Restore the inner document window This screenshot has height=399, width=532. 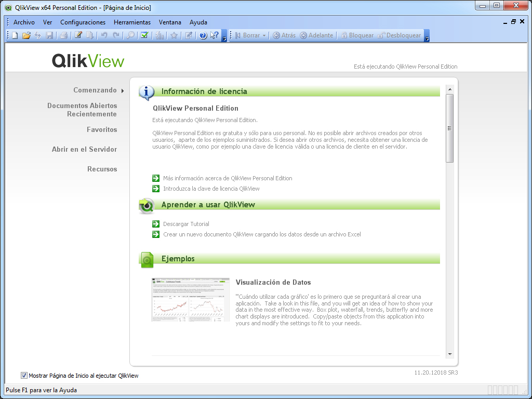pos(513,22)
